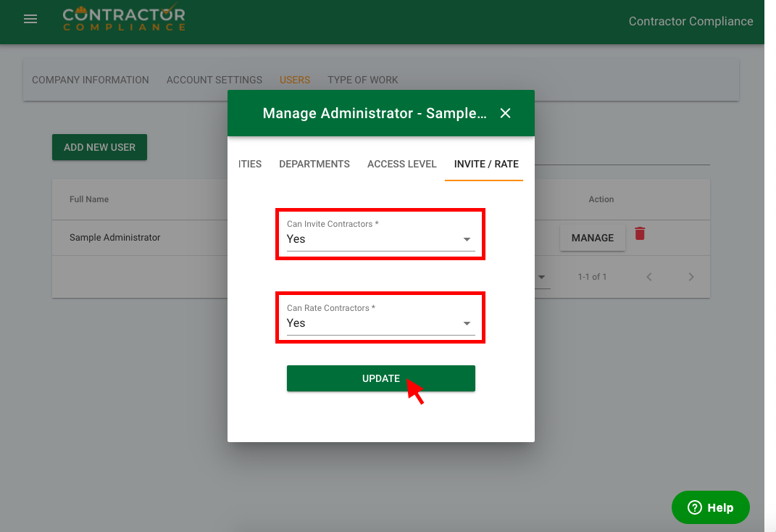Open the partially hidden ITIES tab
This screenshot has height=532, width=776.
(x=250, y=164)
